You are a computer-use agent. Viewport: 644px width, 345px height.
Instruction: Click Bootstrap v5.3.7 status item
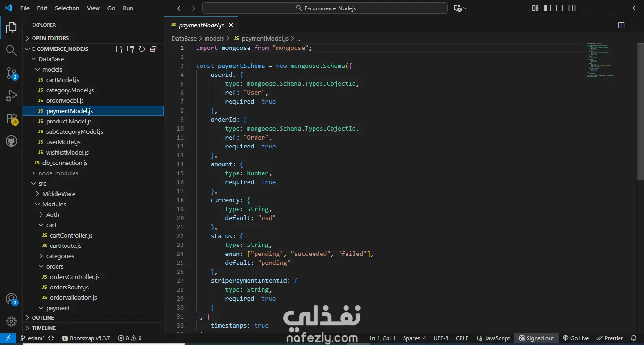coord(86,338)
